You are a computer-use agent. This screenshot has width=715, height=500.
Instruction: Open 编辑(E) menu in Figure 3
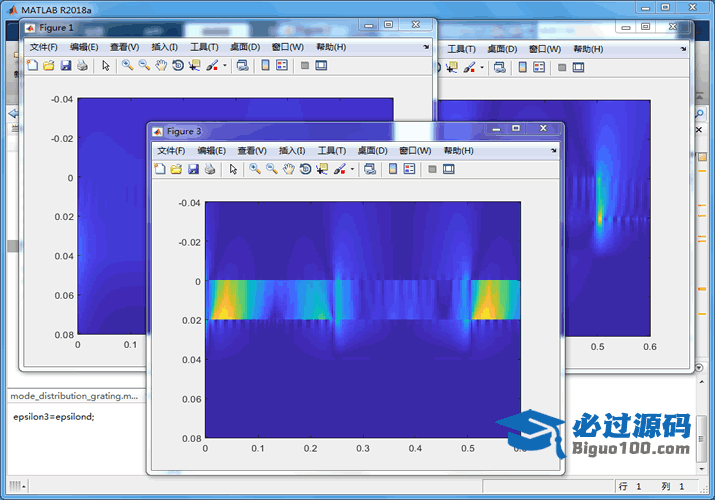tap(211, 151)
